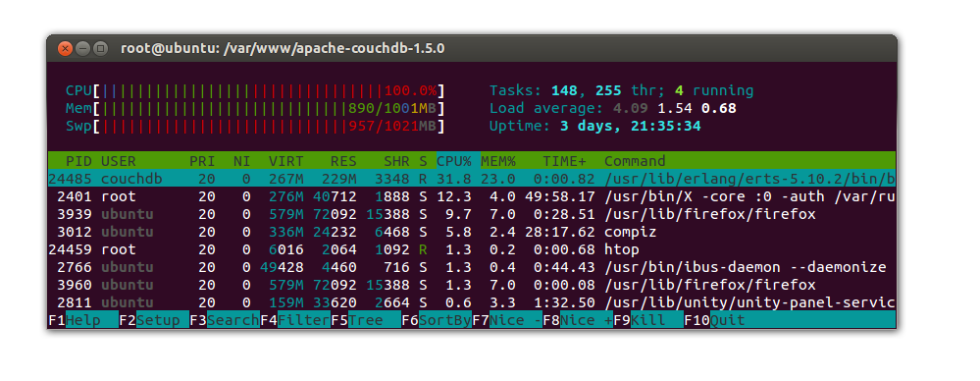Click F8 Nice + to raise niceness

click(578, 320)
